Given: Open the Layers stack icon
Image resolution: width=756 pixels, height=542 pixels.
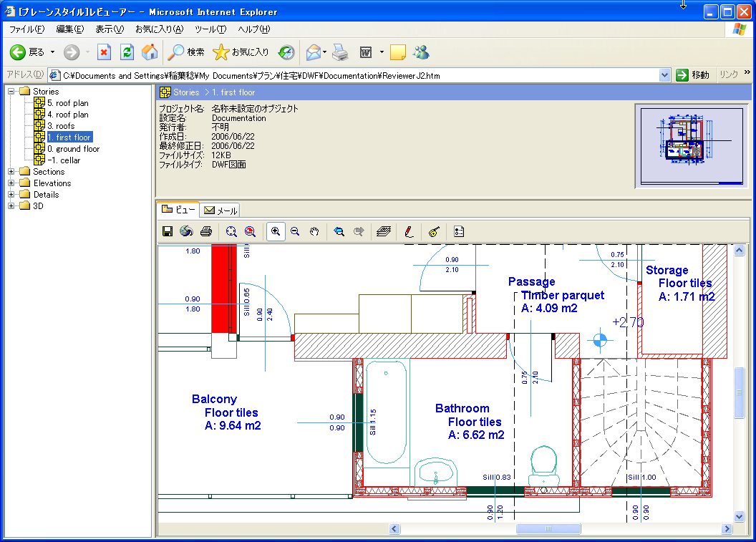Looking at the screenshot, I should point(384,231).
